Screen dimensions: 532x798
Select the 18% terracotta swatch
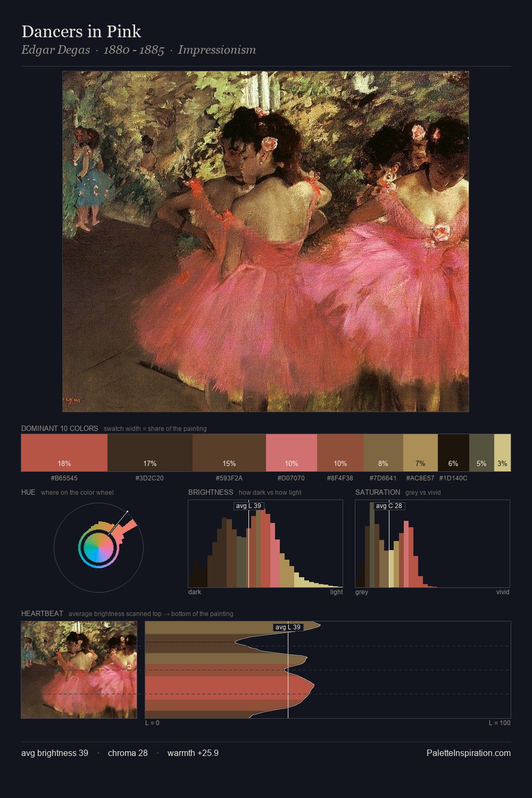tap(64, 453)
